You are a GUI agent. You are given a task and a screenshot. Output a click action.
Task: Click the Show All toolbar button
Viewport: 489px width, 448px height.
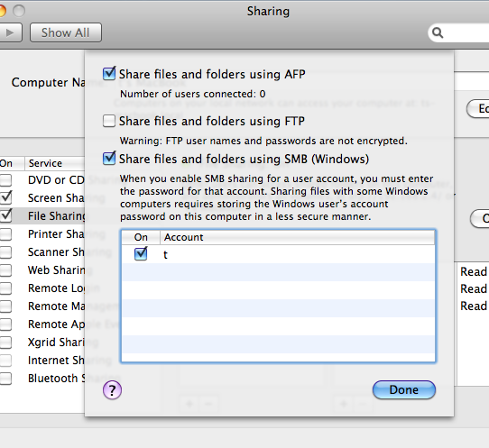pyautogui.click(x=66, y=32)
